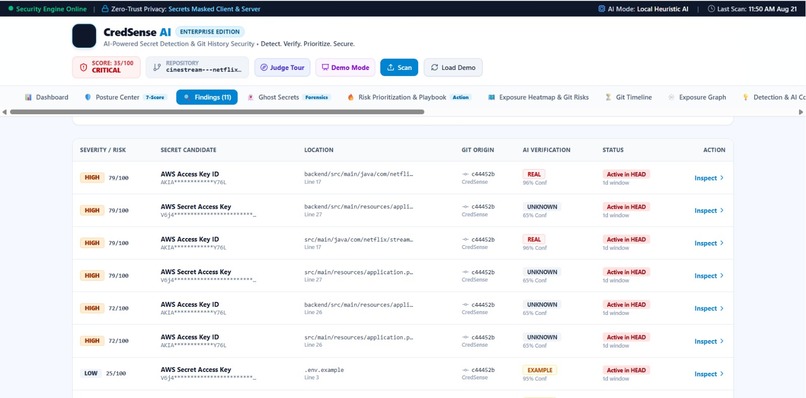Inspect the AWS Secret Access Key in backend/src/main/resources line 27
Viewport: 806px width, 398px height.
click(x=709, y=210)
